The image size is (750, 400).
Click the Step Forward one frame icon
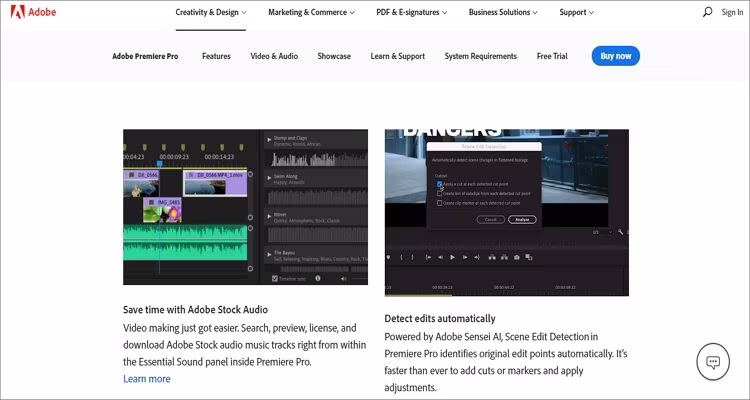tap(464, 257)
